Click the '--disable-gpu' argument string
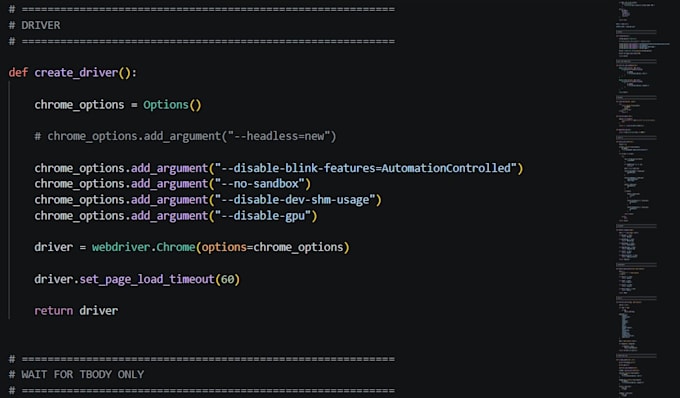Screen dimensions: 680x398 click(263, 216)
